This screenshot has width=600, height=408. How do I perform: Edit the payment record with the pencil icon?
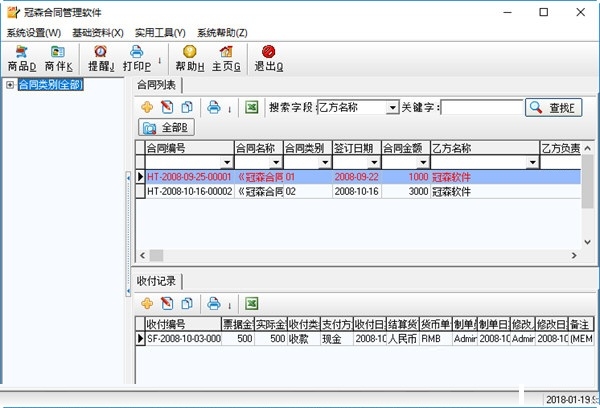coord(167,304)
